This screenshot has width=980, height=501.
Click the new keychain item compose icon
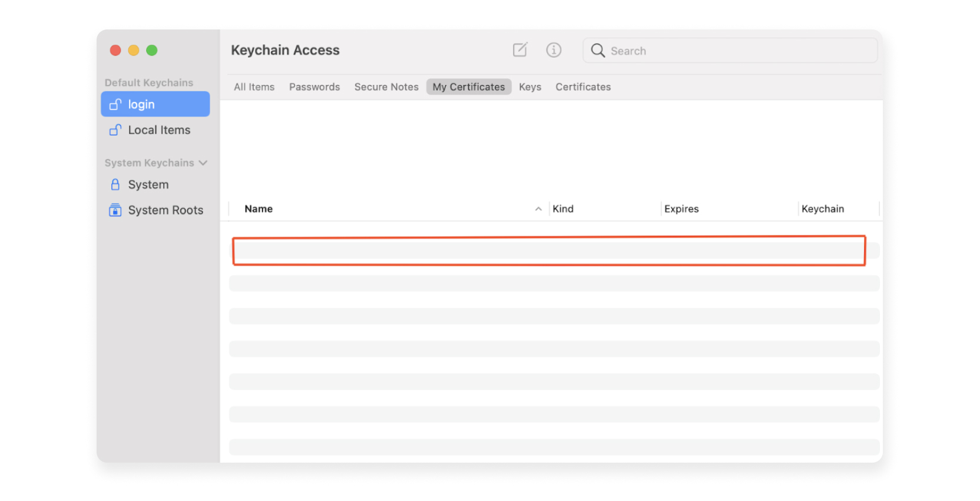[520, 50]
